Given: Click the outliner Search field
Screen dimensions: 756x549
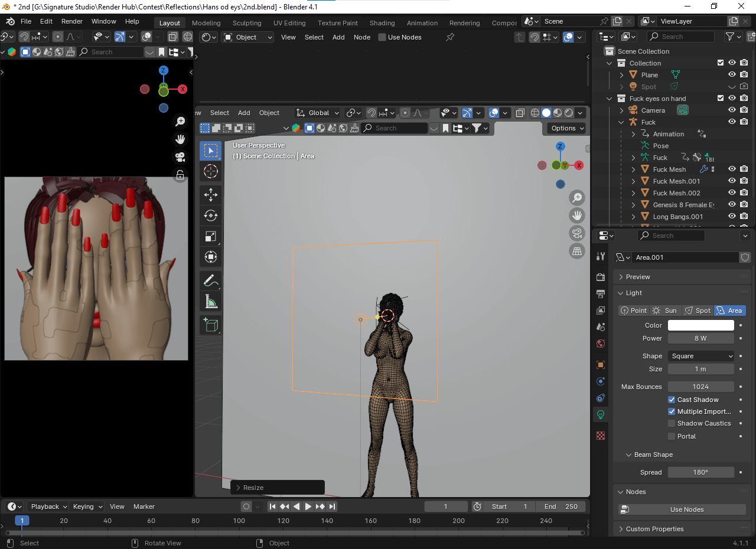Looking at the screenshot, I should tap(680, 37).
